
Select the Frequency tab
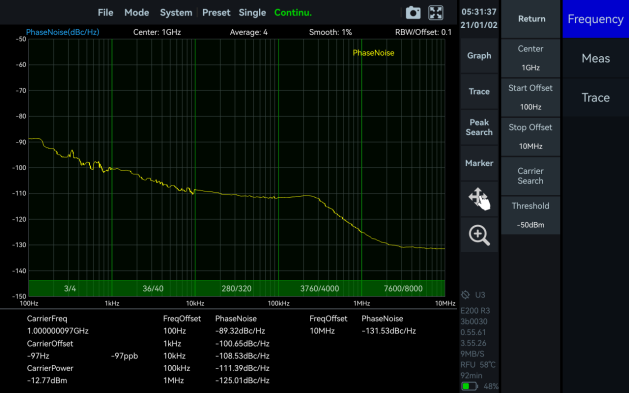(x=595, y=19)
